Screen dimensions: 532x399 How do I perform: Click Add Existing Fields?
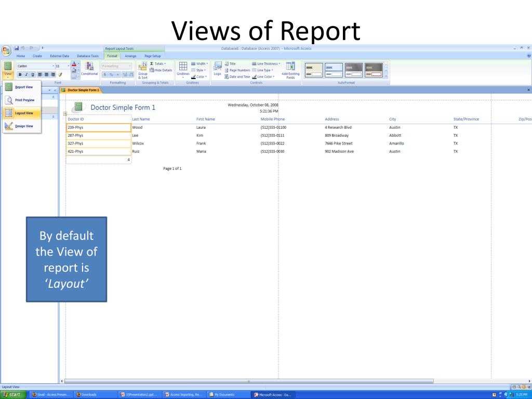coord(290,71)
